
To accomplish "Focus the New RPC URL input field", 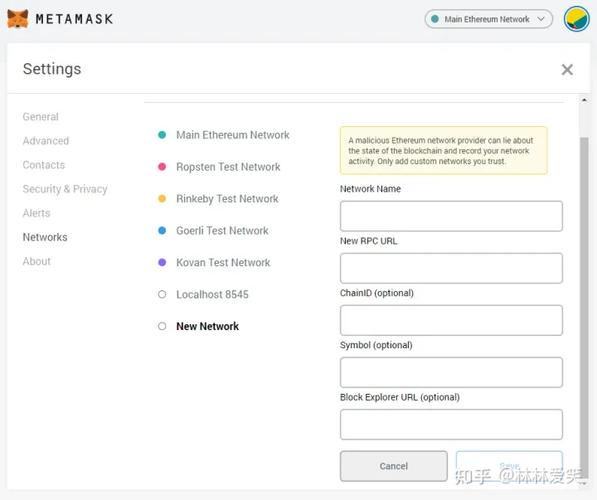I will point(451,268).
